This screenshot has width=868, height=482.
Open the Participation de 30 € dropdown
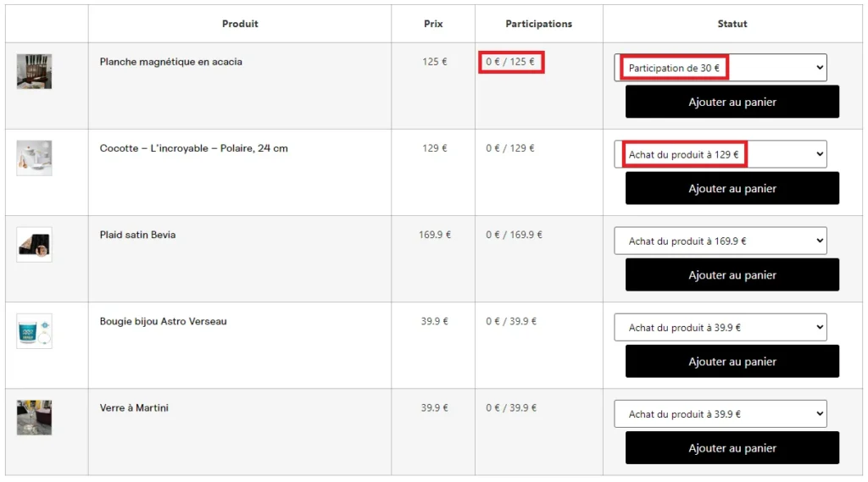[720, 68]
